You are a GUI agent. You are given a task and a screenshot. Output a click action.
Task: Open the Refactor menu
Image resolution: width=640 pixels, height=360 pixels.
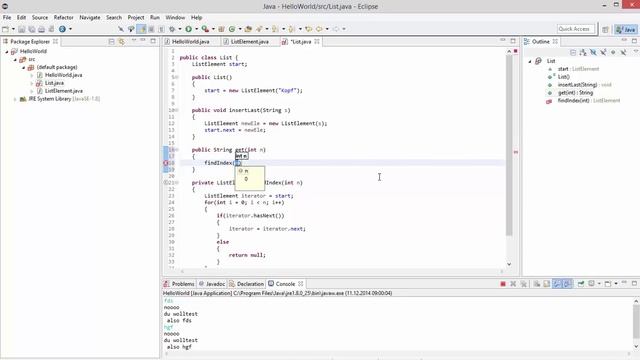tap(63, 18)
